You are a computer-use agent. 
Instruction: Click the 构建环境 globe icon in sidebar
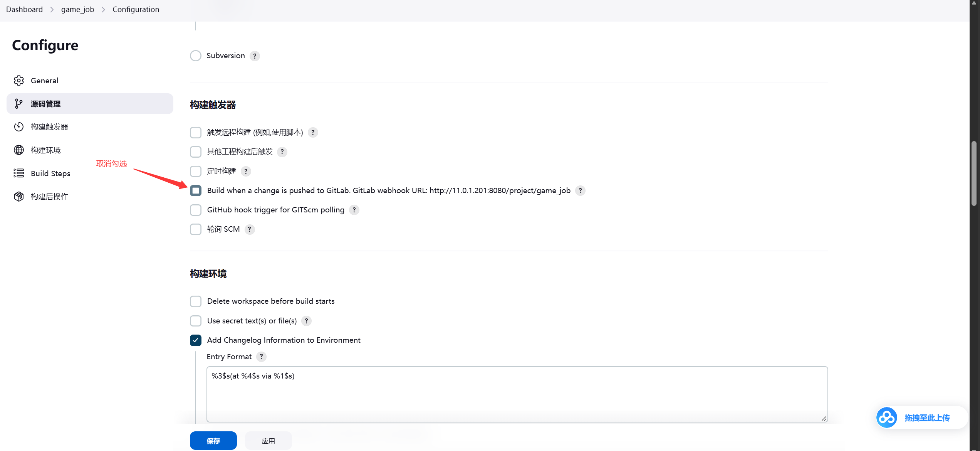(18, 150)
